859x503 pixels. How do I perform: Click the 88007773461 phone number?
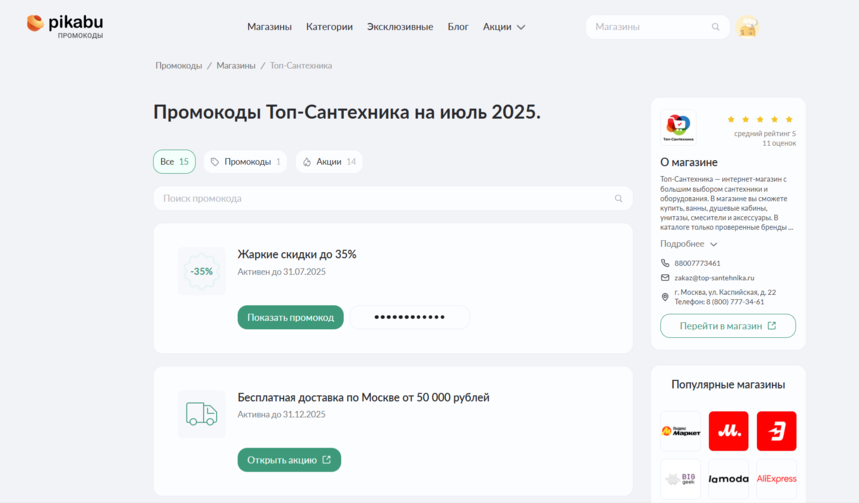(697, 263)
